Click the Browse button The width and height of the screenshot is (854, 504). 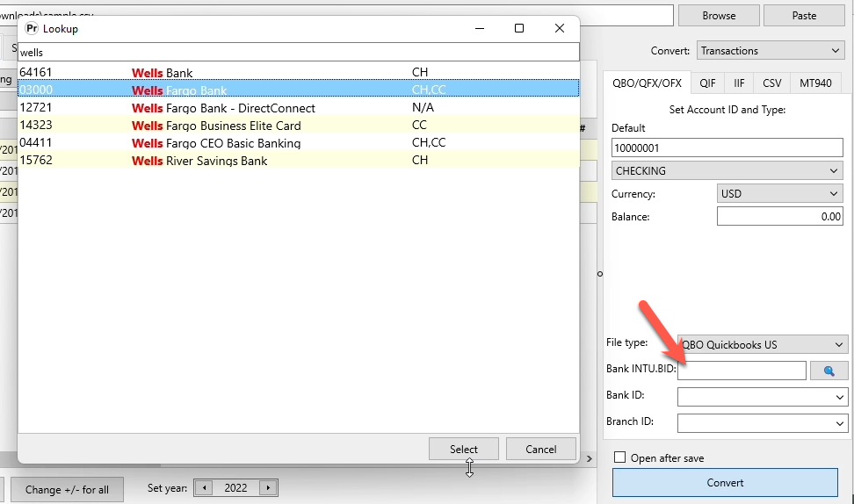click(x=719, y=16)
